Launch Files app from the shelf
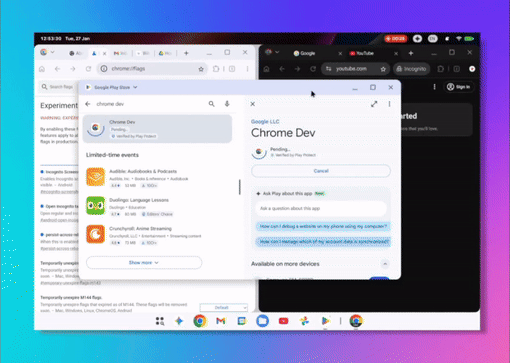510x363 pixels. [x=262, y=321]
